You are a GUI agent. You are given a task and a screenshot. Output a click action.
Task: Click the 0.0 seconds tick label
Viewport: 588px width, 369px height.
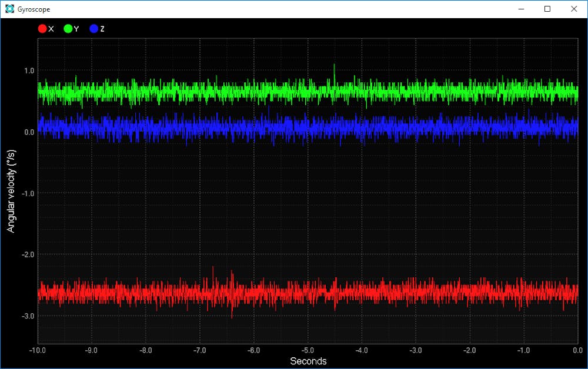577,350
